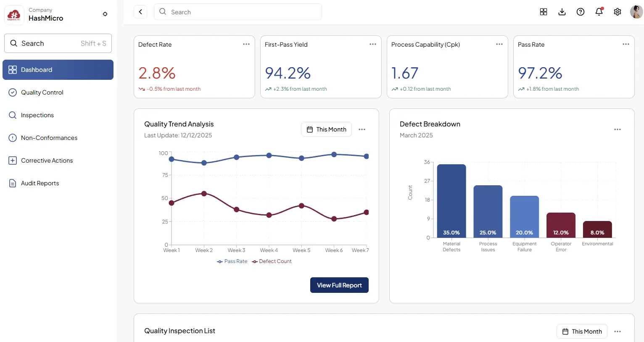
Task: Open This Month dropdown in Quality Trend Analysis
Action: [326, 129]
